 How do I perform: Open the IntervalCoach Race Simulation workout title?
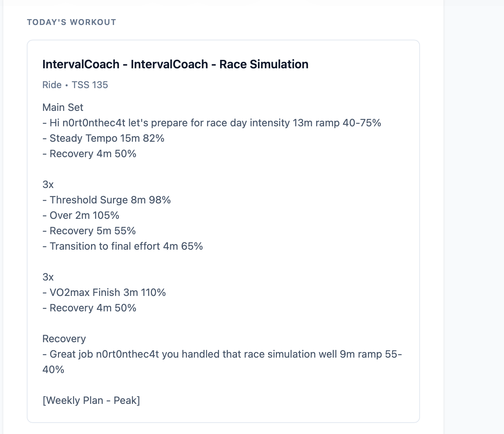pos(175,64)
